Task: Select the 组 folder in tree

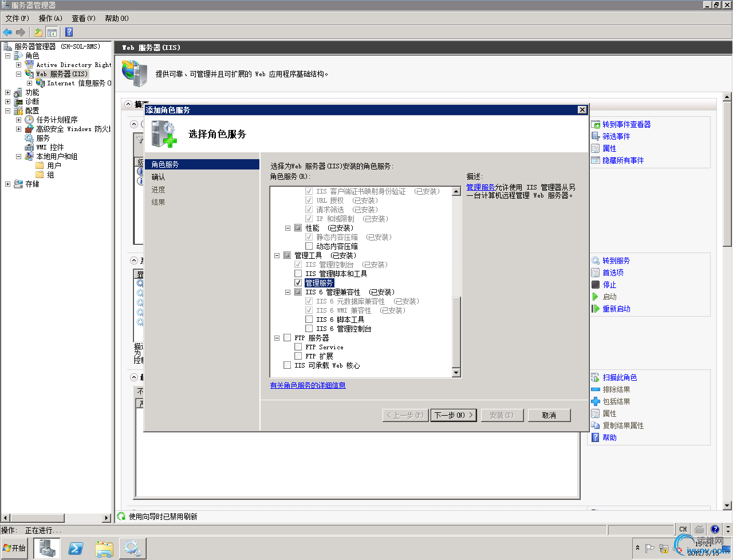Action: [x=50, y=175]
